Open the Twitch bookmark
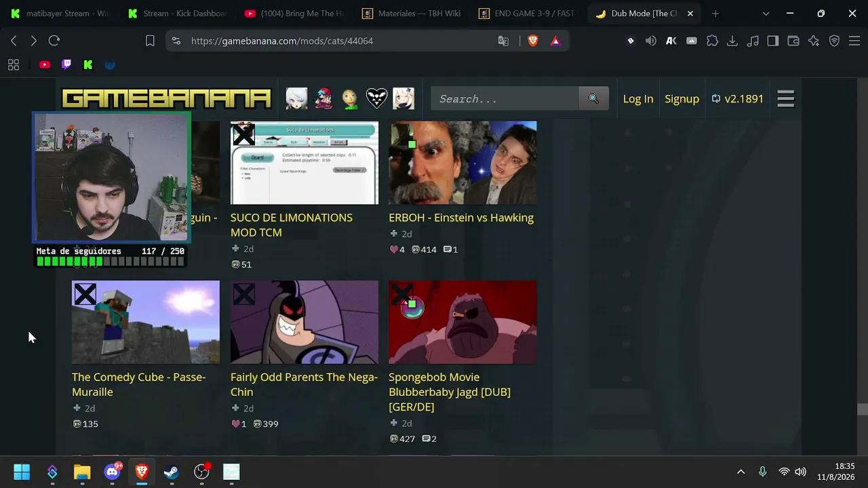Image resolution: width=868 pixels, height=488 pixels. 66,65
